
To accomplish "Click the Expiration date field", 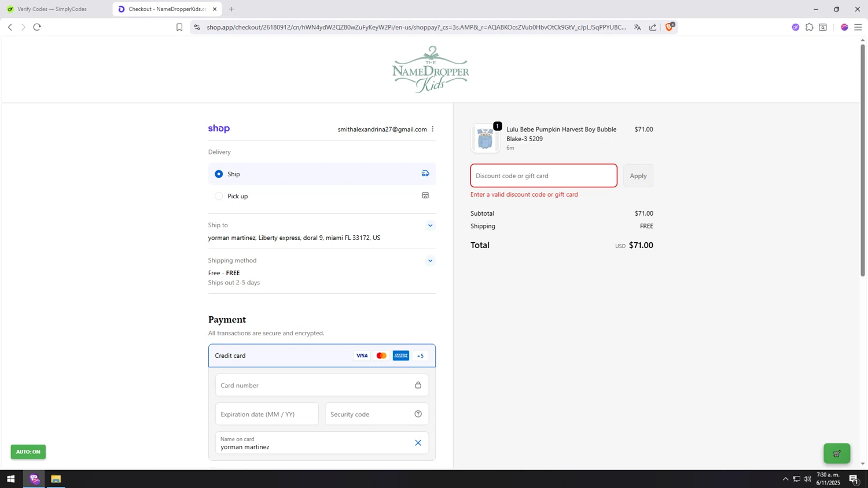I will click(267, 414).
